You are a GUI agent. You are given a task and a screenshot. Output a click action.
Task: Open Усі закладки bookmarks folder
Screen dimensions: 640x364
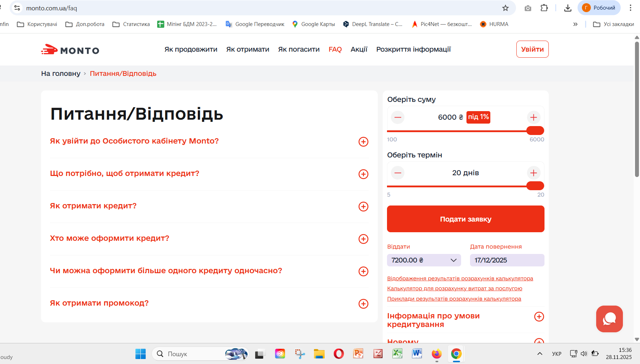[613, 24]
